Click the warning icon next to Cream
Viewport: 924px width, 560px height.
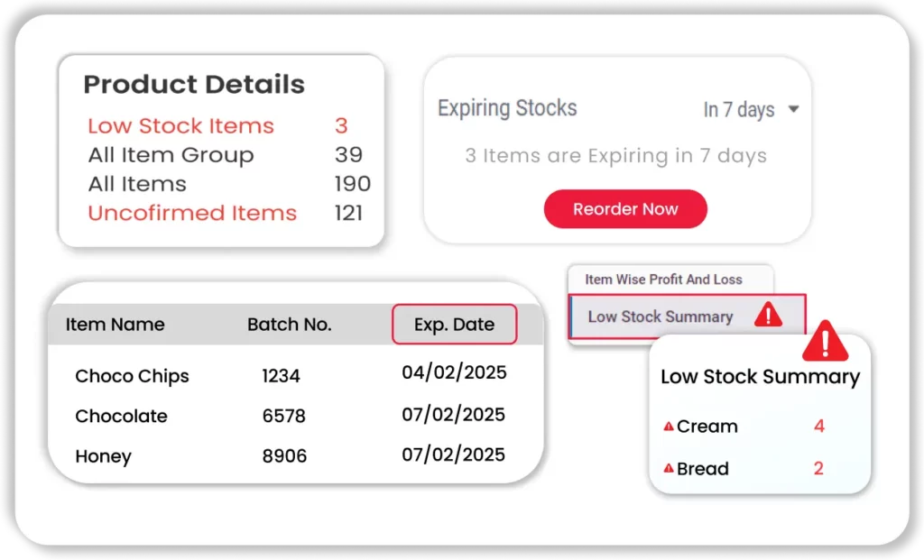pos(669,427)
